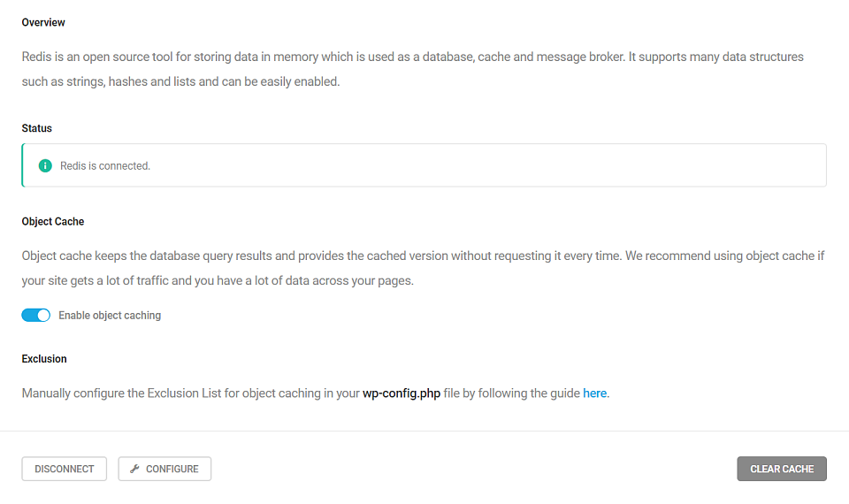The height and width of the screenshot is (504, 849).
Task: Disable the object caching toggle switch
Action: (36, 315)
